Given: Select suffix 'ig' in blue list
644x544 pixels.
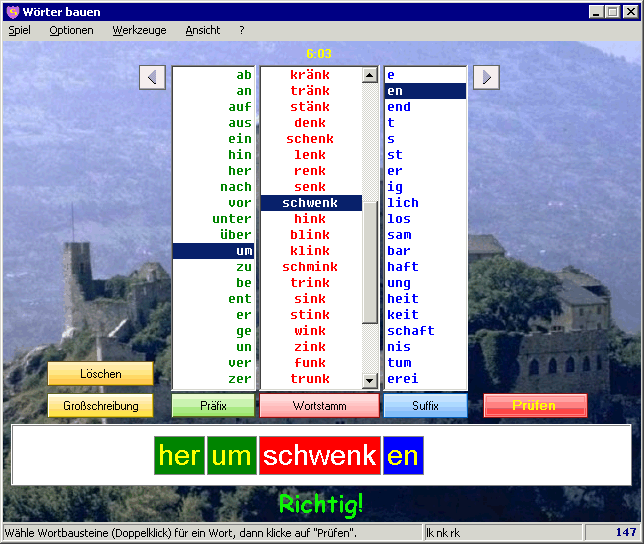Looking at the screenshot, I should pos(426,187).
